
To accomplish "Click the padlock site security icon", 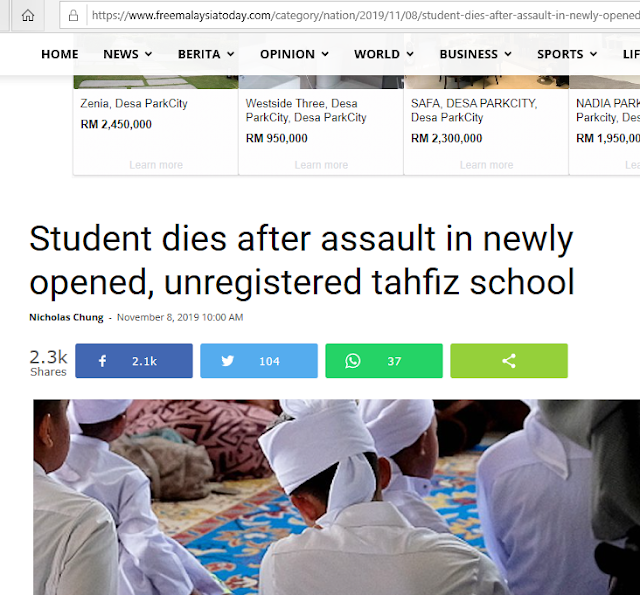I will [73, 16].
